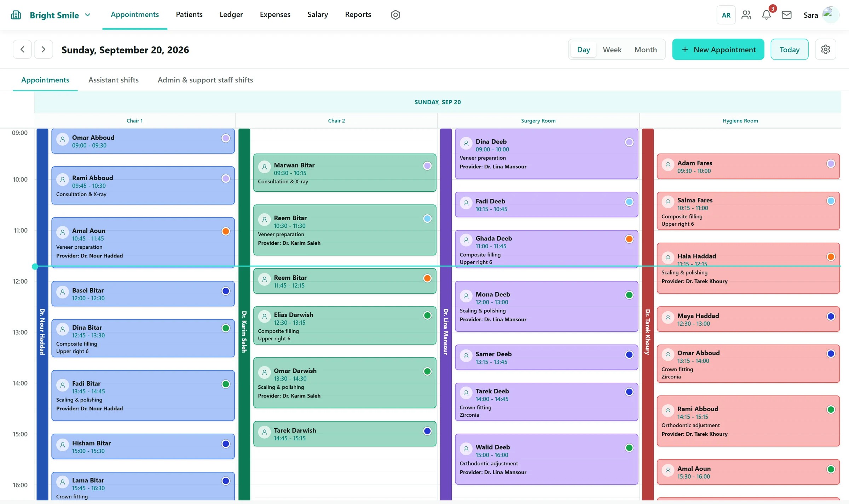Click Adam Fares's patient avatar icon
This screenshot has width=849, height=504.
pyautogui.click(x=668, y=164)
